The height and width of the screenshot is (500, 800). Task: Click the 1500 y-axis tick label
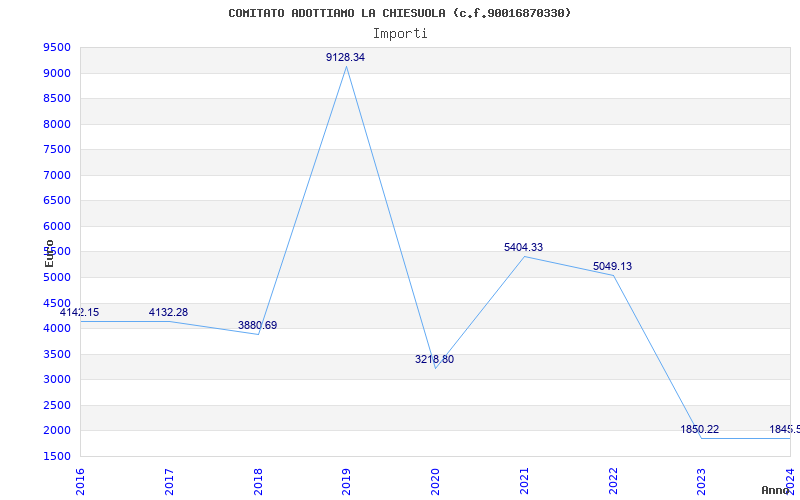point(57,456)
